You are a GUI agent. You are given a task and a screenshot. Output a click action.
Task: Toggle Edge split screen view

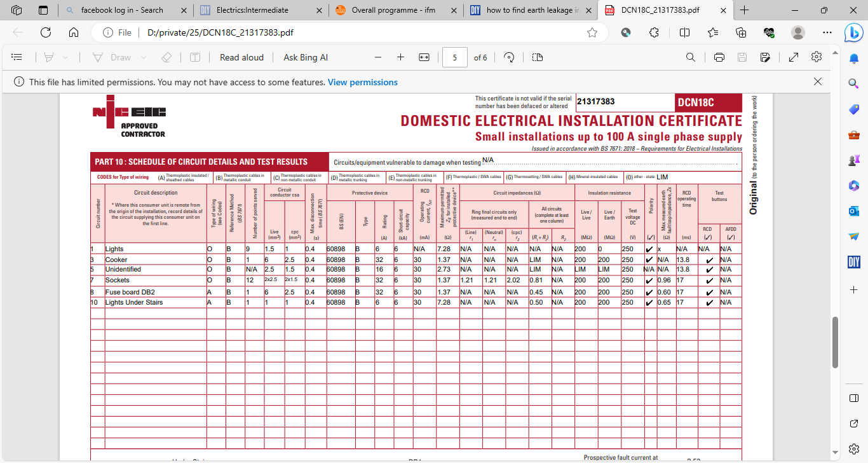point(684,32)
